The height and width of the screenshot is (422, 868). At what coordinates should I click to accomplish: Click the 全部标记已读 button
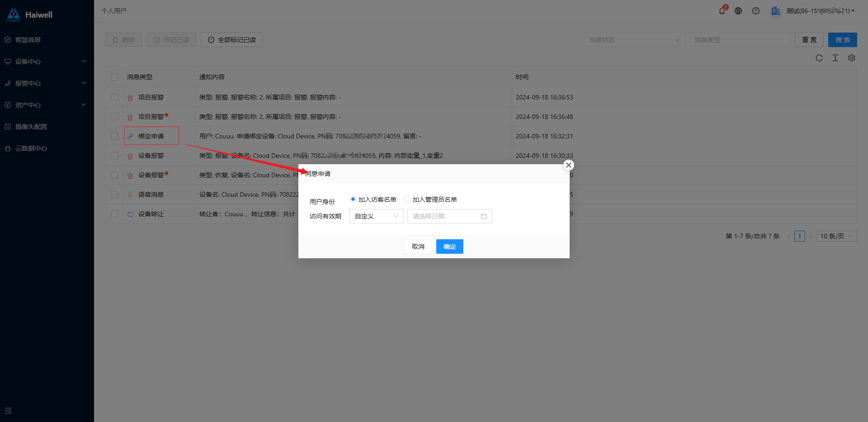pos(232,40)
